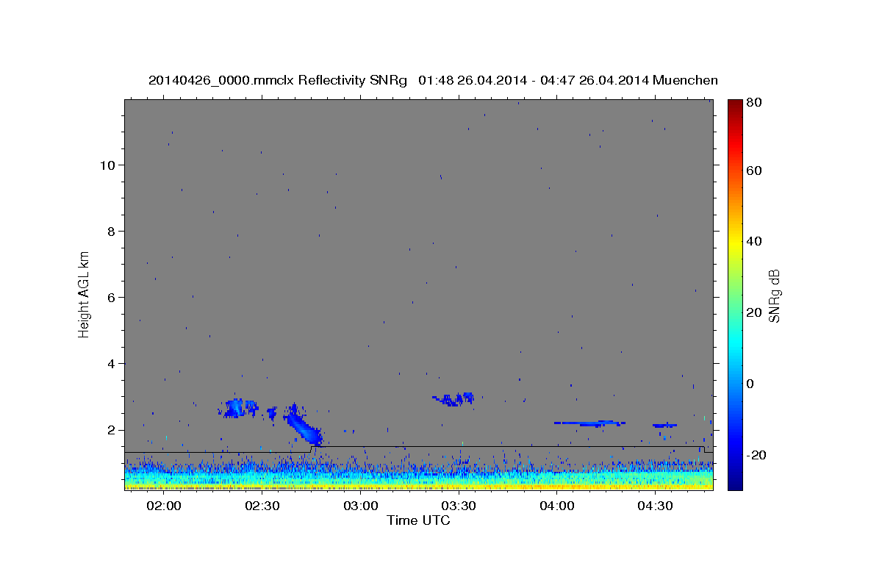Click the 'Time UTC' axis label
This screenshot has height=588, width=882.
pyautogui.click(x=418, y=520)
